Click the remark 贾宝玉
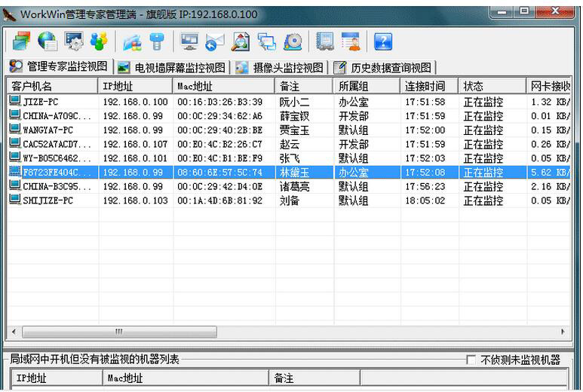 (x=294, y=130)
